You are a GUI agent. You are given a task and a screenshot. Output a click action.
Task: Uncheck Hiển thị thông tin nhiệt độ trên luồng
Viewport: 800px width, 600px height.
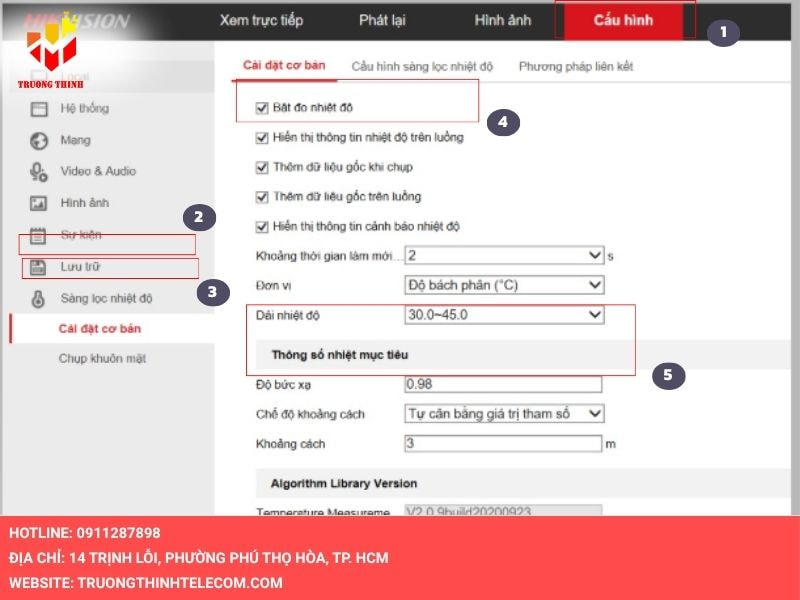click(262, 137)
